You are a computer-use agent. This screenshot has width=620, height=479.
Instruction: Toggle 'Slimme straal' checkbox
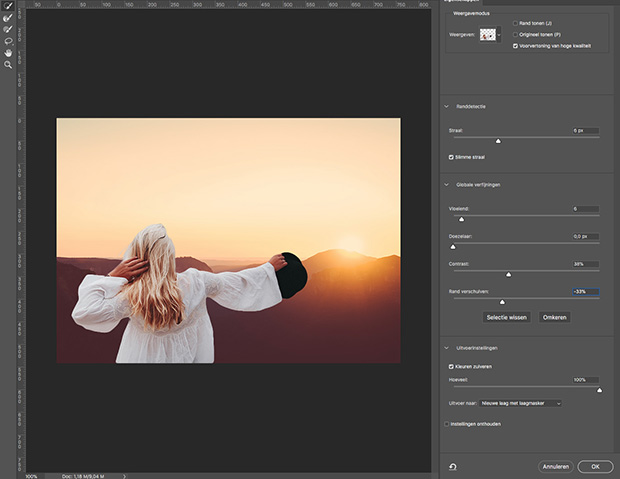point(451,157)
